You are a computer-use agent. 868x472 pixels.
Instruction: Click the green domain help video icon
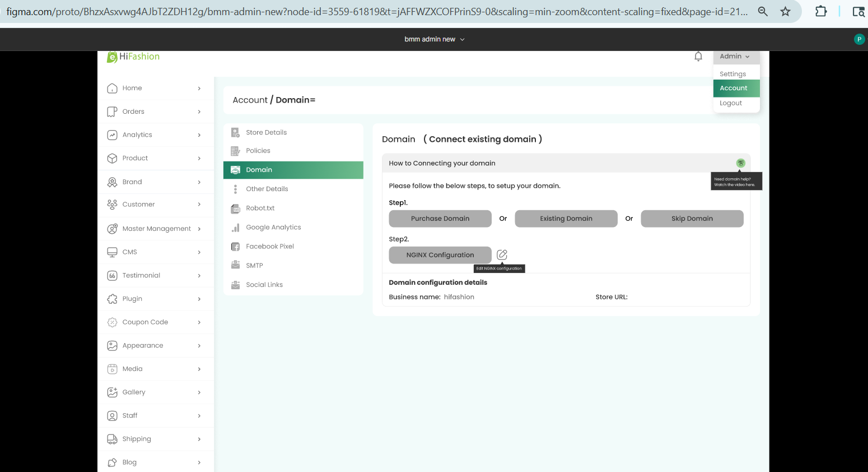point(741,163)
